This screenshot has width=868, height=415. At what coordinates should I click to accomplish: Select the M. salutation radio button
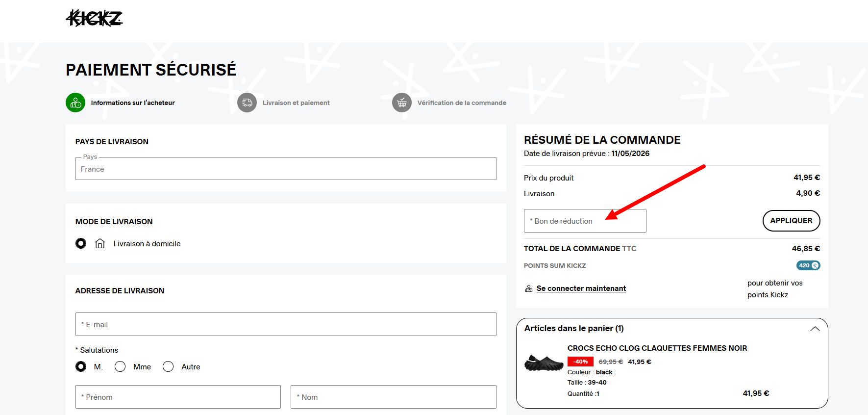pos(81,366)
